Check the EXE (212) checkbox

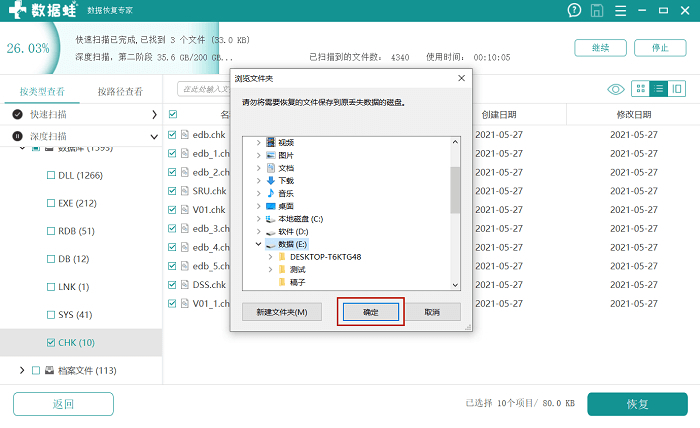click(x=51, y=203)
